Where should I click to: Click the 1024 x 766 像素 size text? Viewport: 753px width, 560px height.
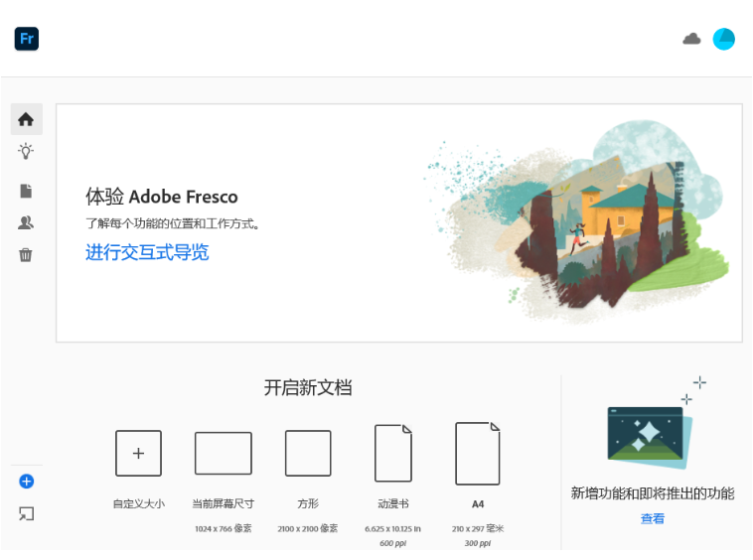pos(224,528)
